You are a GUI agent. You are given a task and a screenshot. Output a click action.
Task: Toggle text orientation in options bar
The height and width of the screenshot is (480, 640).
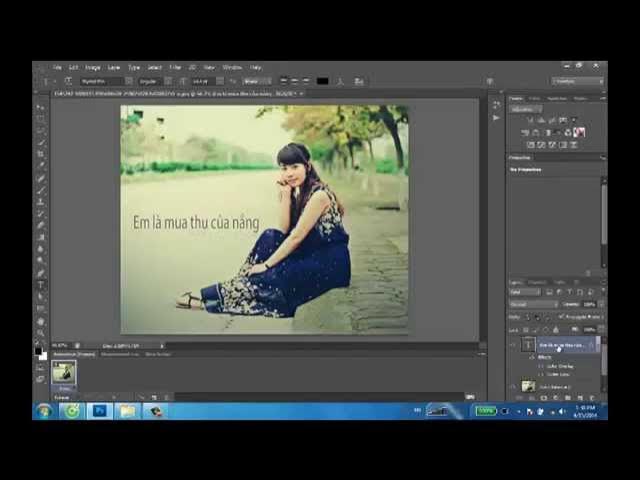click(68, 81)
